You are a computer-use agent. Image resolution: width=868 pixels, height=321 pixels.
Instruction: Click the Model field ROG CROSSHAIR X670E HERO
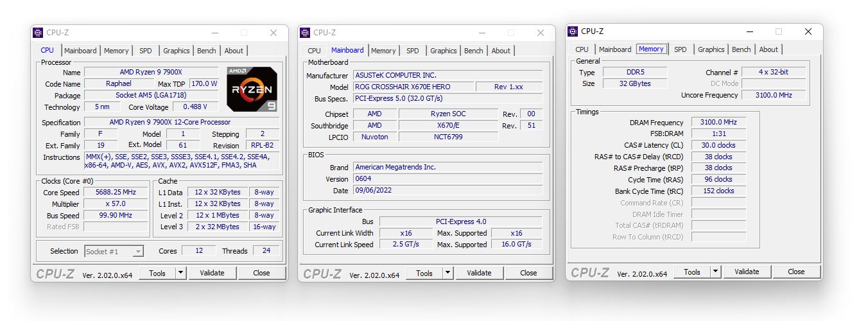413,87
